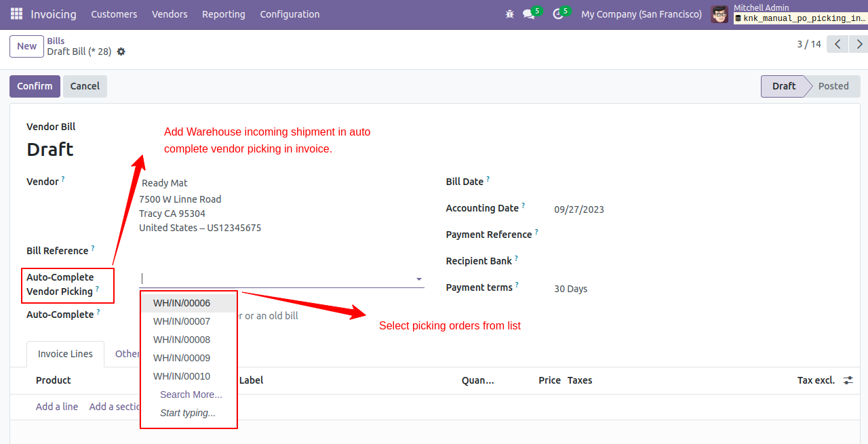
Task: Click the Price column header
Action: pos(549,380)
